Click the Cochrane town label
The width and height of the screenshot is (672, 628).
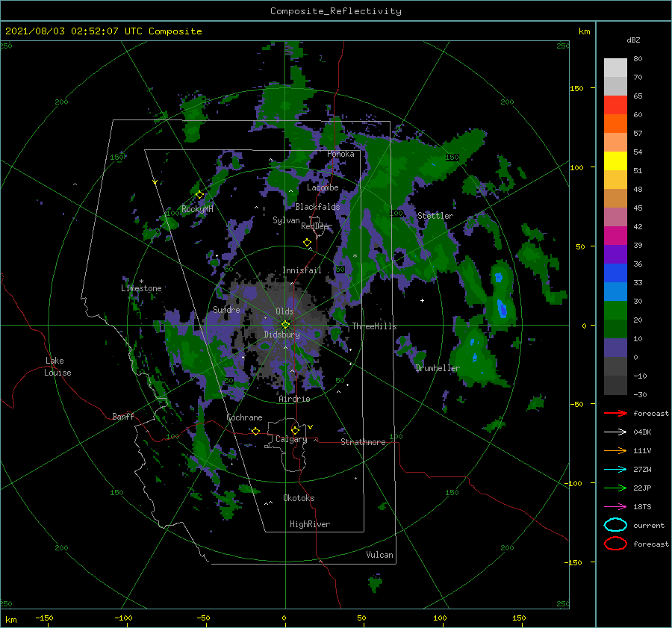pyautogui.click(x=244, y=417)
